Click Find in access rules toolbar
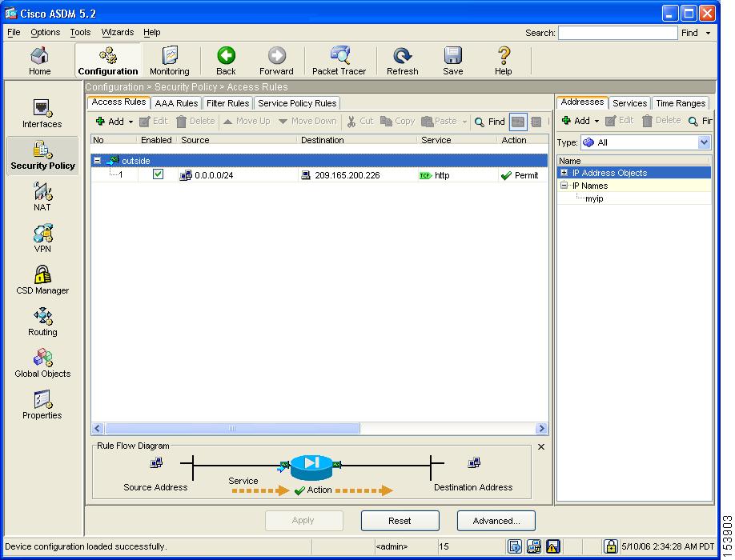This screenshot has width=735, height=560. (x=490, y=122)
